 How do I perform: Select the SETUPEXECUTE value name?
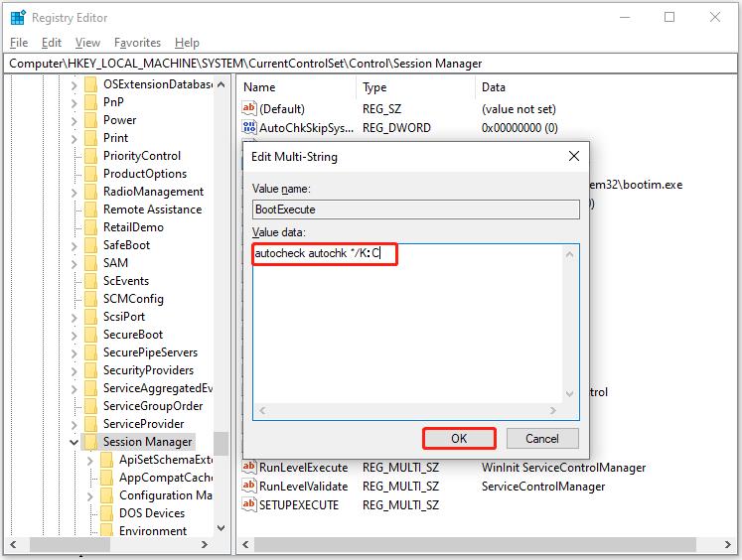coord(299,505)
